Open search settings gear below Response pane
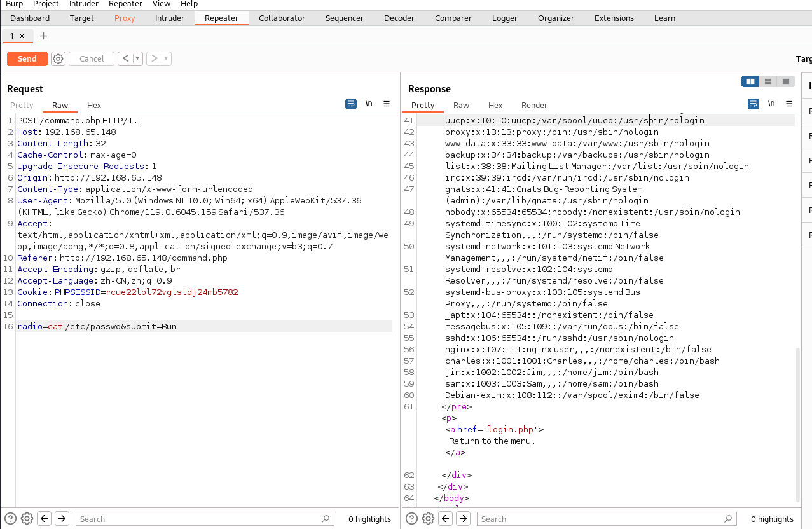Image resolution: width=812 pixels, height=529 pixels. (428, 519)
